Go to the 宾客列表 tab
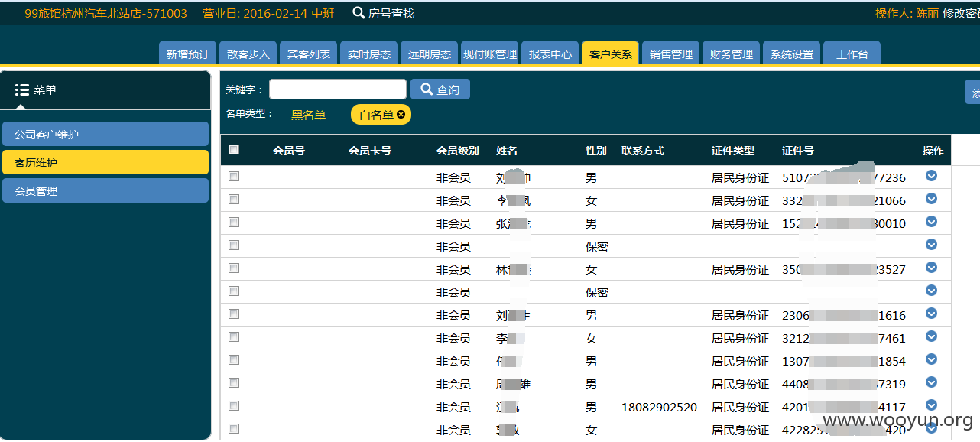The height and width of the screenshot is (442, 980). 309,54
